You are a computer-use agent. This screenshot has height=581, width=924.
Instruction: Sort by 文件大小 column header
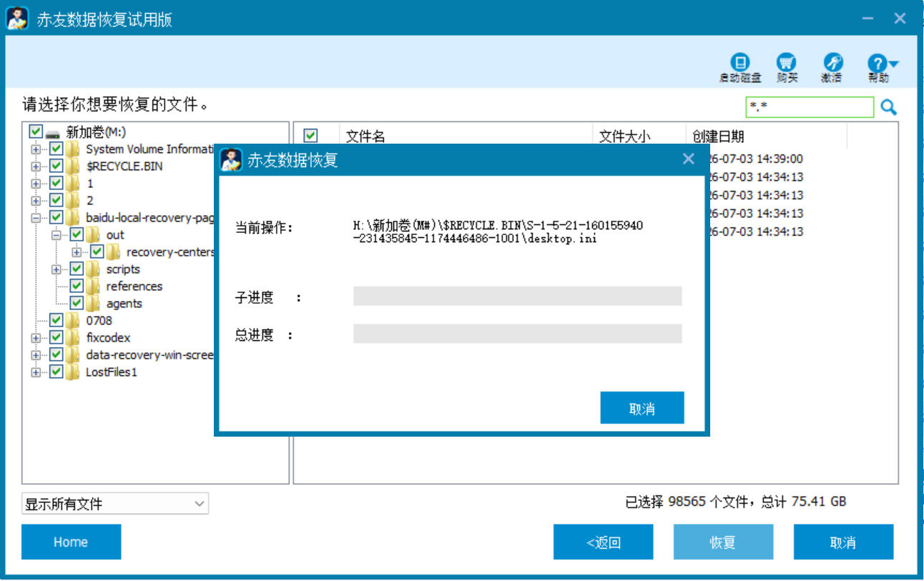(639, 136)
